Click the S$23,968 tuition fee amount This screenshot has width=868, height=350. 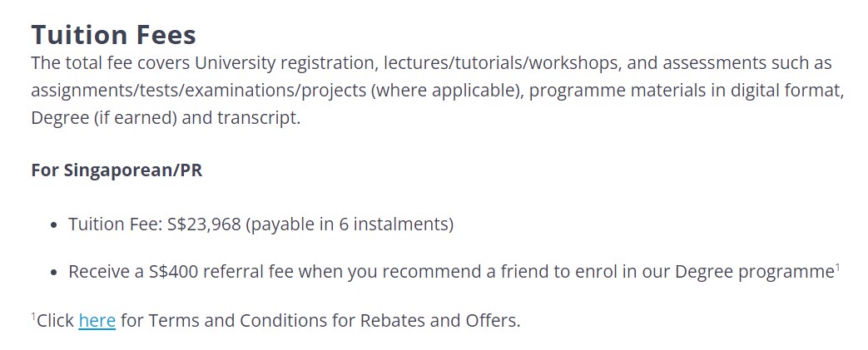point(204,224)
